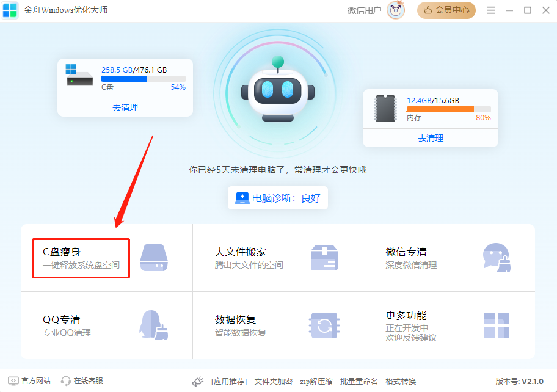Open the hamburger menu in title bar
The width and height of the screenshot is (557, 392).
point(491,10)
